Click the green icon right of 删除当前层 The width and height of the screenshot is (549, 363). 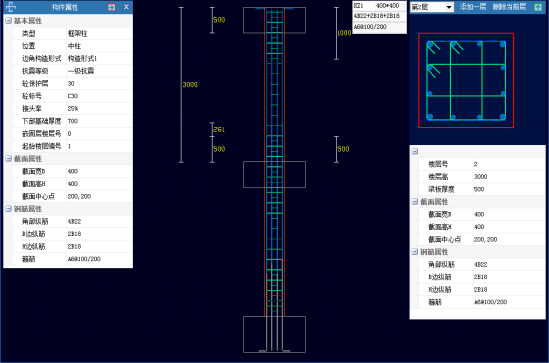pos(538,7)
